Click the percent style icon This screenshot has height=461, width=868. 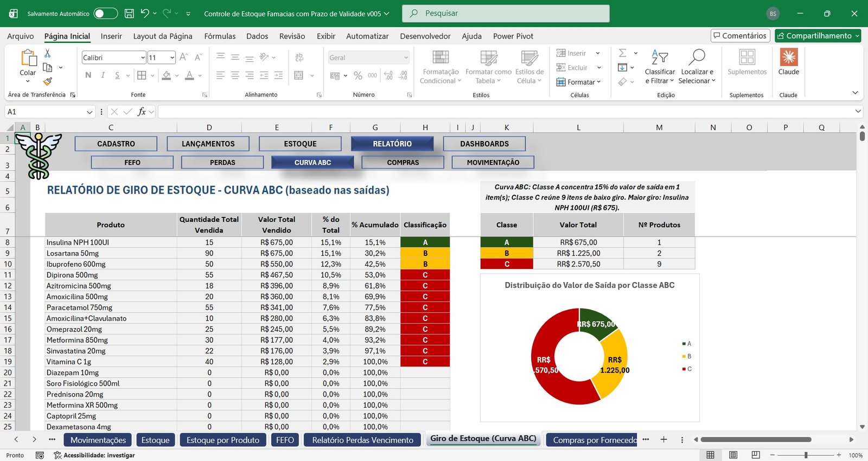click(x=358, y=75)
